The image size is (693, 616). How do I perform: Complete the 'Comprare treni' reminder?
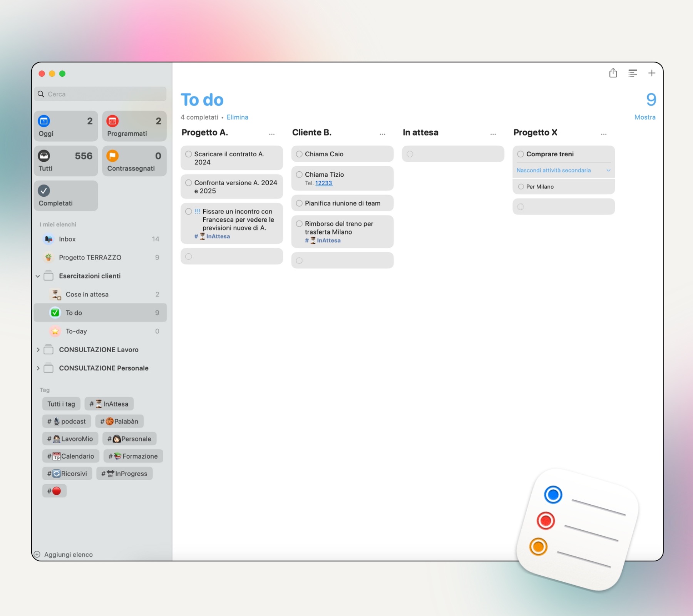[521, 154]
